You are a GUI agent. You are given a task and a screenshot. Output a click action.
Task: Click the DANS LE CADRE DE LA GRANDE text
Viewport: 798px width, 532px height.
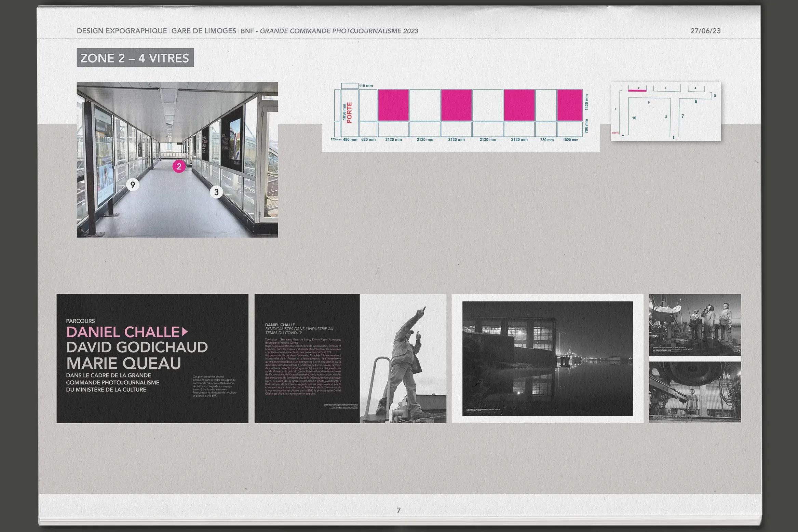(108, 375)
